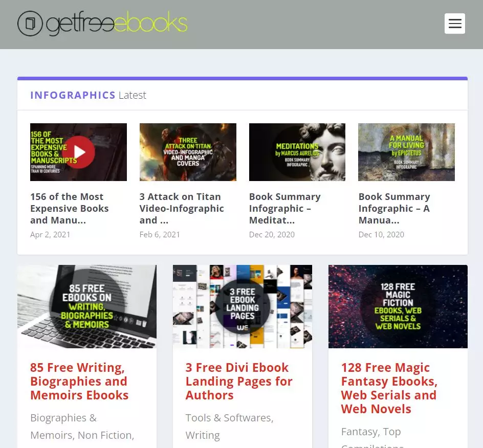View the Meditations by Marcus Aurelius thumbnail
This screenshot has width=483, height=448.
pos(297,152)
